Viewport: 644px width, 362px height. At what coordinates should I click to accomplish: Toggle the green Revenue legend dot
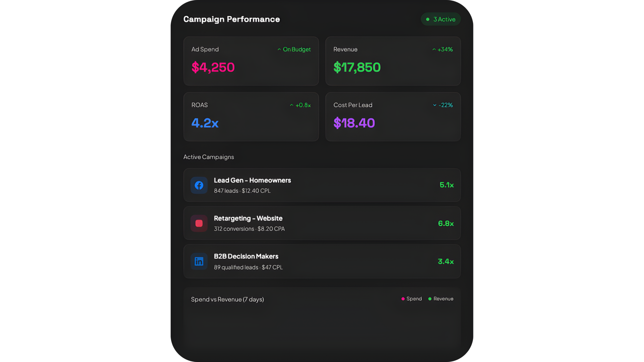(430, 299)
